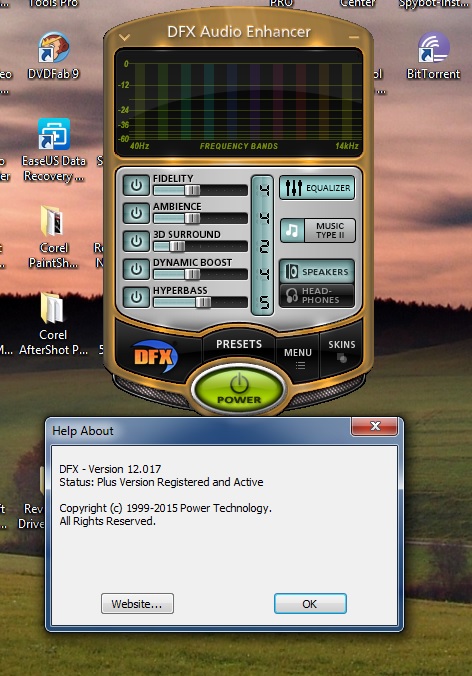Toggle the Ambience power button
This screenshot has height=676, width=472.
click(x=136, y=213)
